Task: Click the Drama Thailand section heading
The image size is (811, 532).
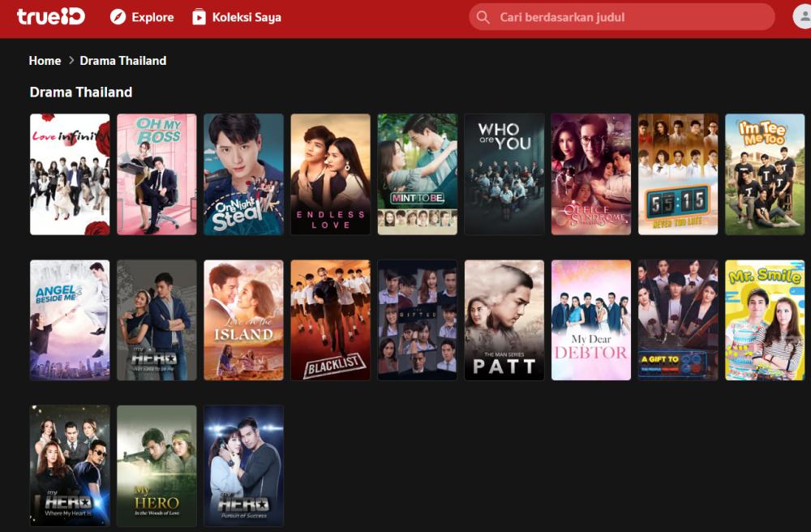Action: coord(80,92)
